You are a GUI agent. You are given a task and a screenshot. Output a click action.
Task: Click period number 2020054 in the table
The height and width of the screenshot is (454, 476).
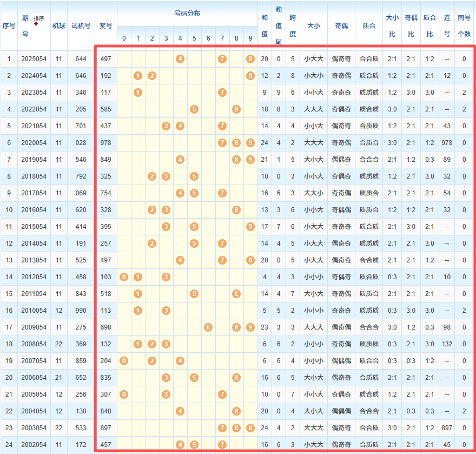[x=34, y=143]
